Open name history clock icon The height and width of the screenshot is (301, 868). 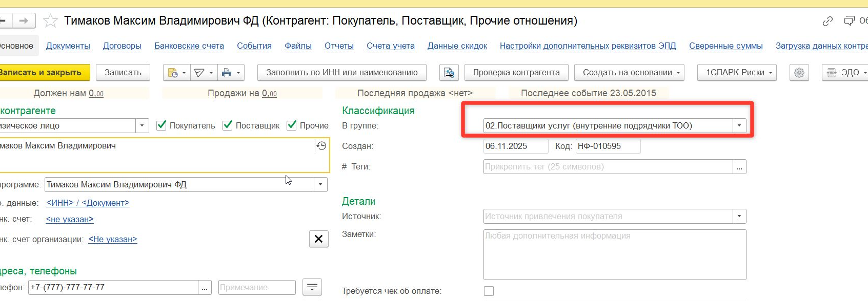321,146
